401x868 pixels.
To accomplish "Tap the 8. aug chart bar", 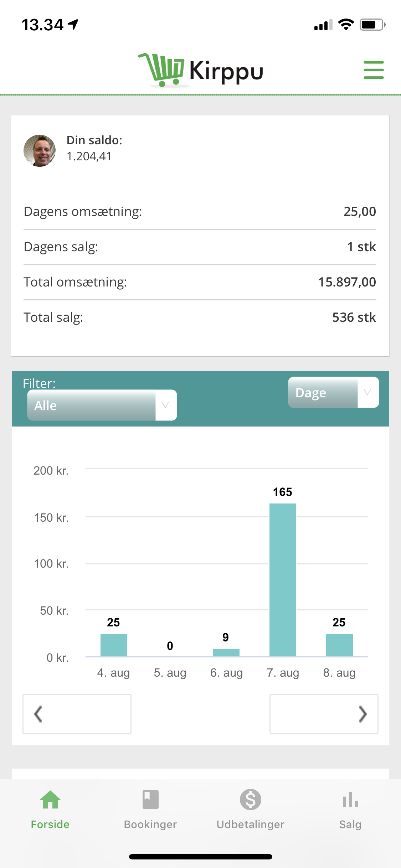I will 339,645.
